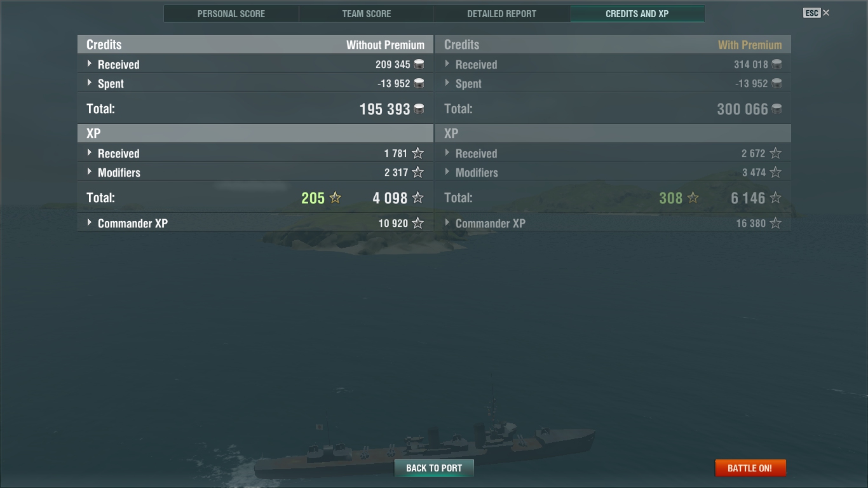Open the Personal Score tab
The width and height of the screenshot is (868, 488).
click(231, 13)
